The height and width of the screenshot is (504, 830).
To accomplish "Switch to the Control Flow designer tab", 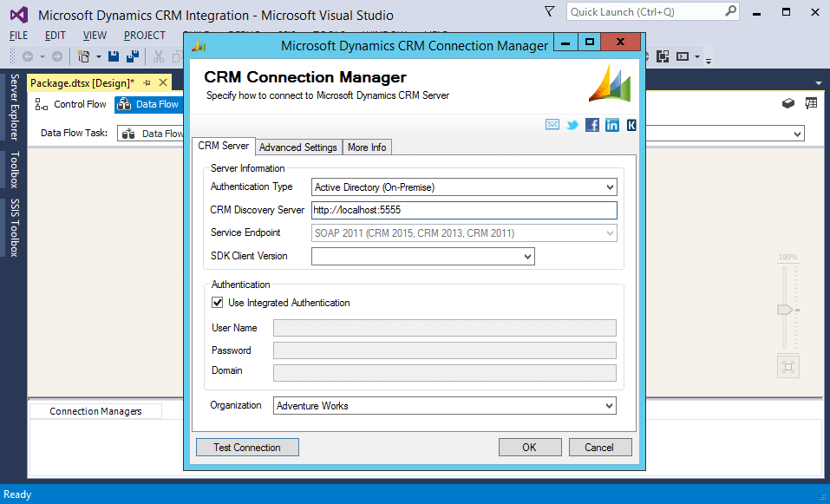I will pos(70,104).
